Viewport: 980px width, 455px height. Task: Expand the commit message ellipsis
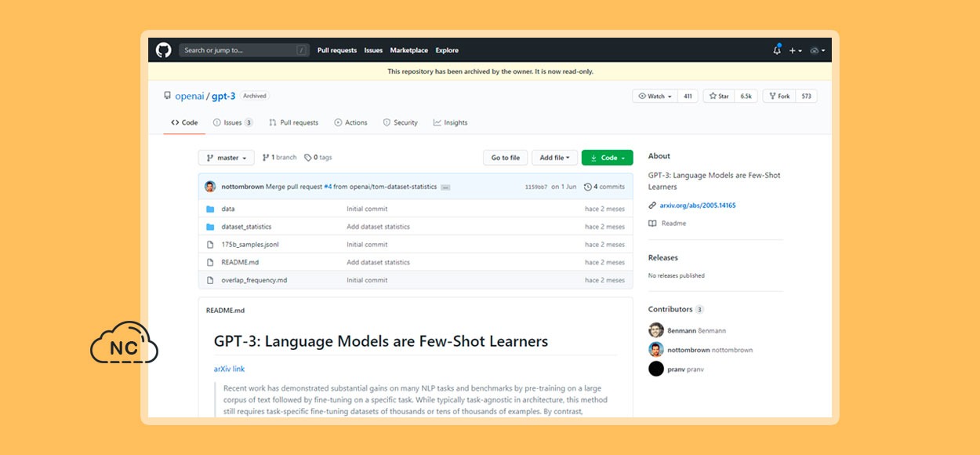click(445, 187)
